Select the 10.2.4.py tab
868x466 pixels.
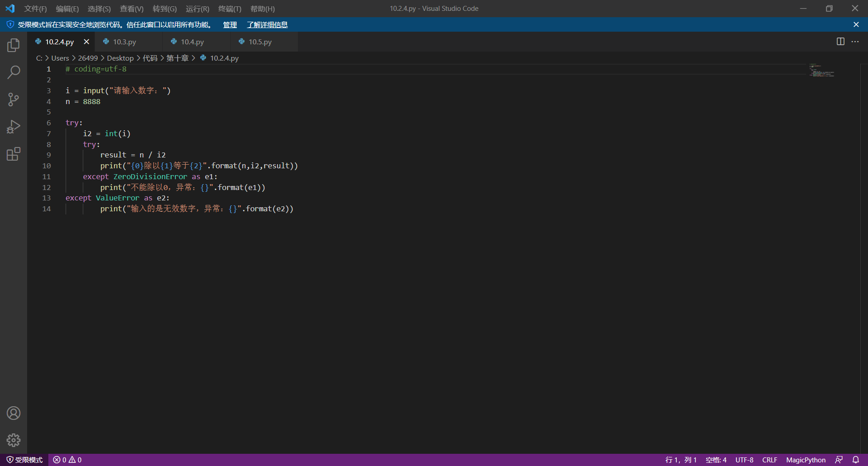click(59, 42)
